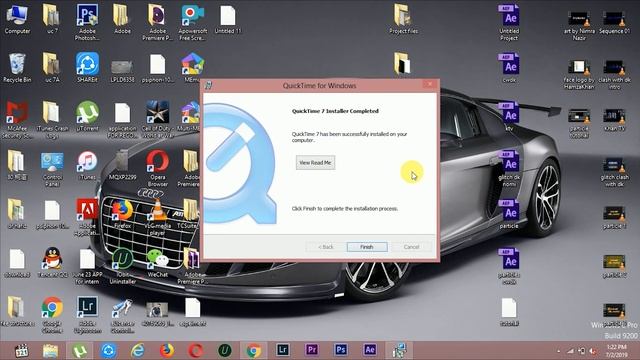Select the Adobe Lightroom desktop shortcut
640x360 pixels.
point(87,314)
